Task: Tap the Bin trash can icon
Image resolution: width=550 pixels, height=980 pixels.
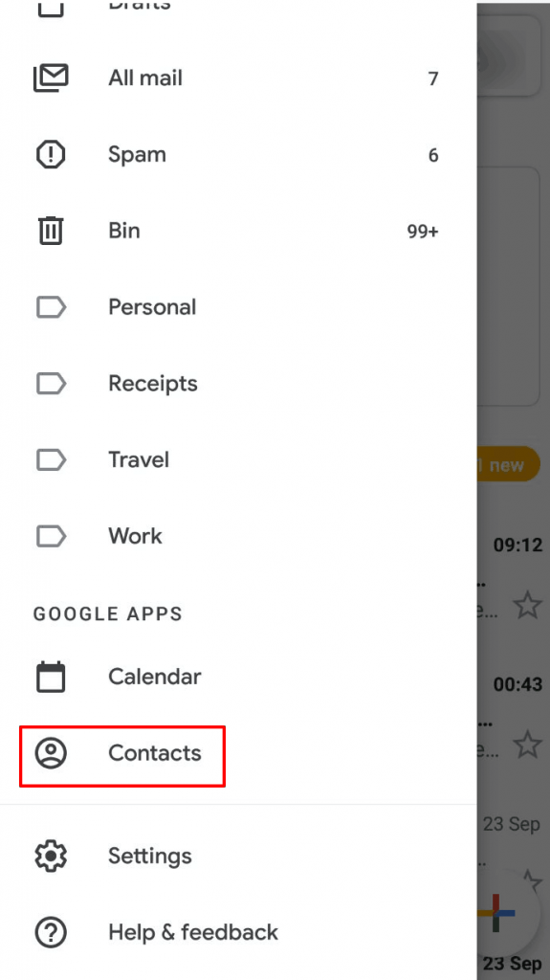Action: point(51,231)
